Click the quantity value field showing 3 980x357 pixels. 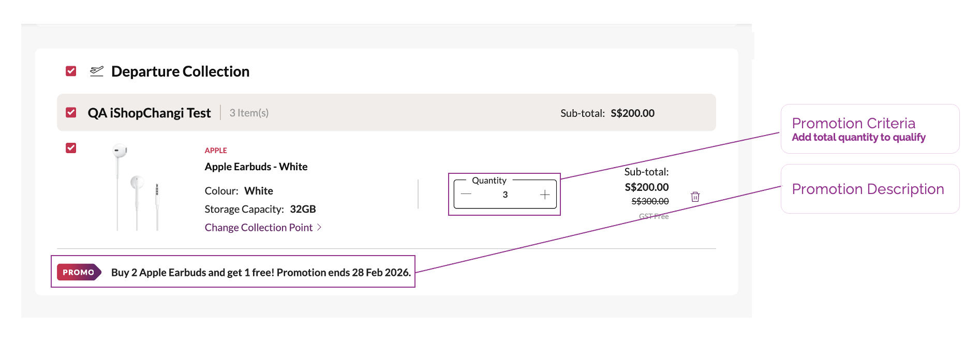[505, 195]
